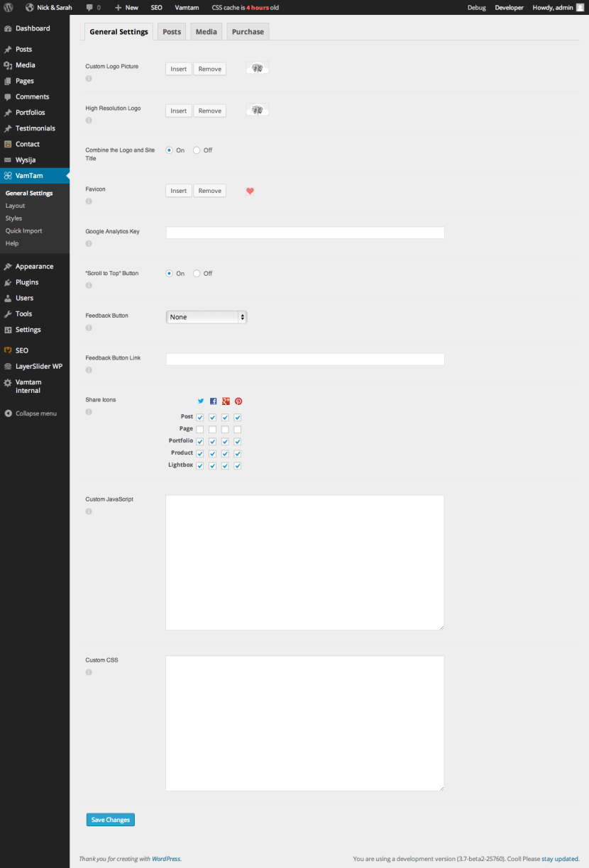Expand the Appearance sidebar menu
The width and height of the screenshot is (589, 868).
point(34,267)
